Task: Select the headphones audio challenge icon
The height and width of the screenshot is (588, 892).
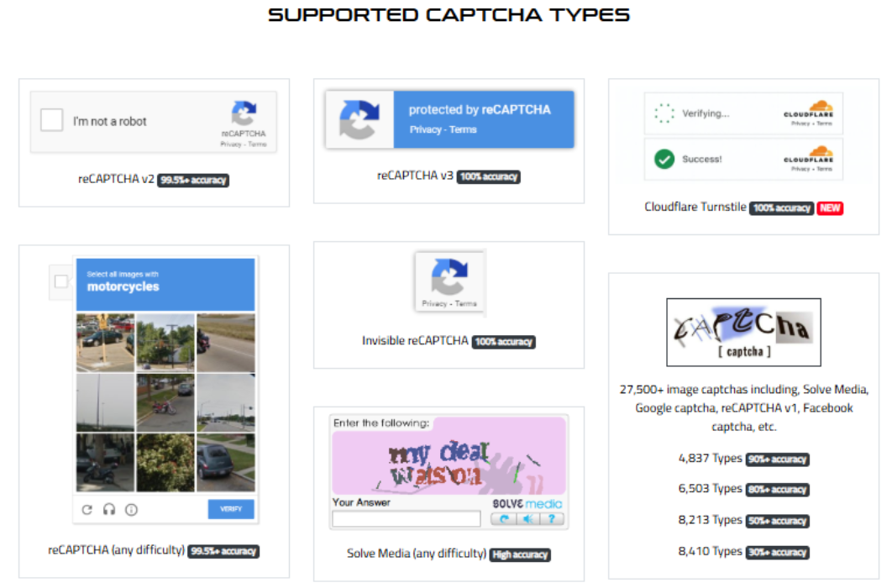Action: tap(108, 509)
